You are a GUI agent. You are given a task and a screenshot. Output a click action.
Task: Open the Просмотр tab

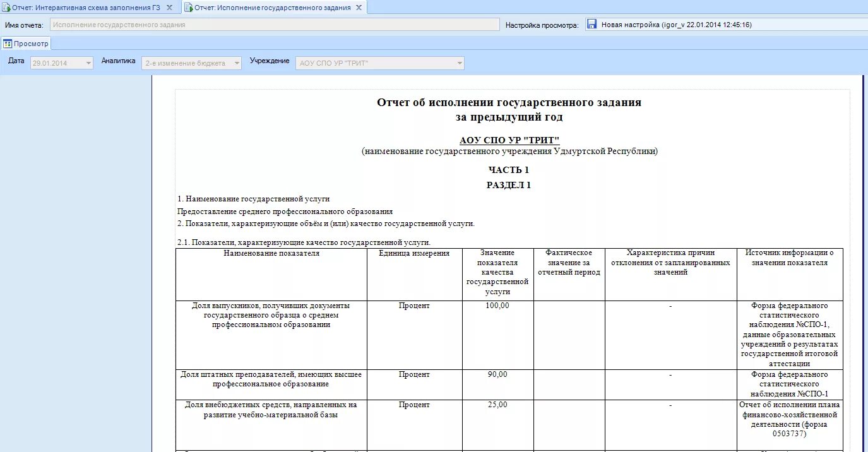click(26, 44)
